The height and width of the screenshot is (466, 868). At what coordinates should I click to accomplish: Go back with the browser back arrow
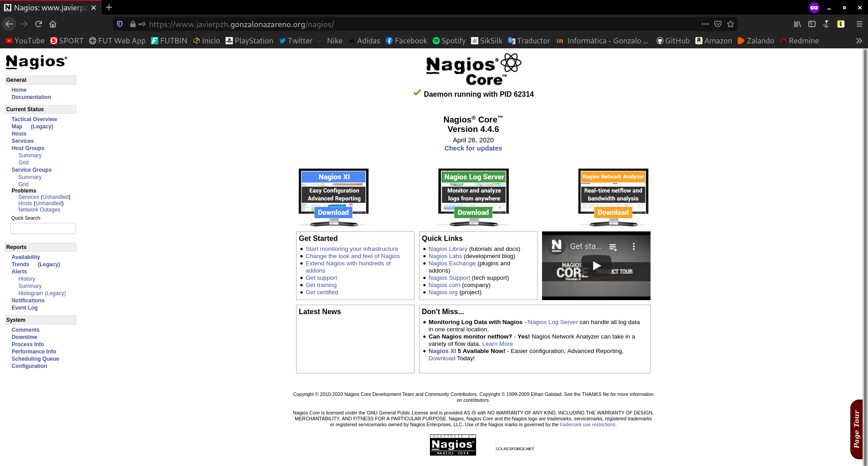tap(9, 24)
